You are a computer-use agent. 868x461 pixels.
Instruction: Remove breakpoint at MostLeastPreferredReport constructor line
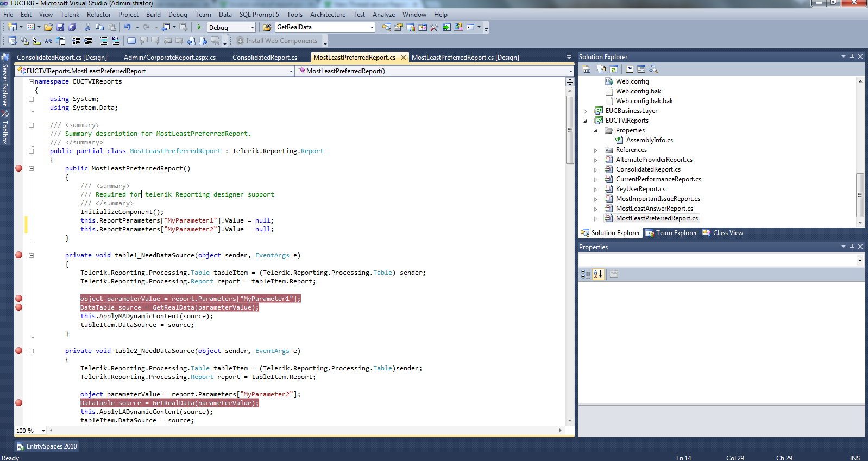(x=19, y=168)
